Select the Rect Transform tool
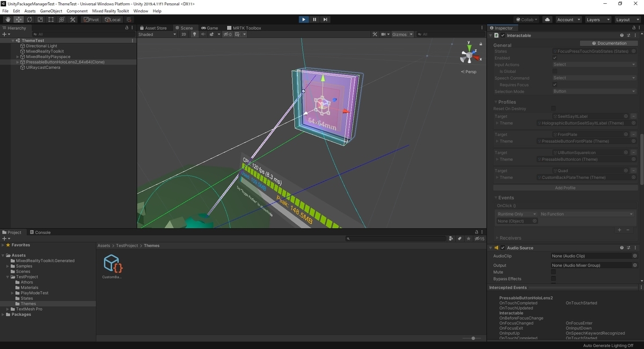The image size is (644, 349). 50,19
